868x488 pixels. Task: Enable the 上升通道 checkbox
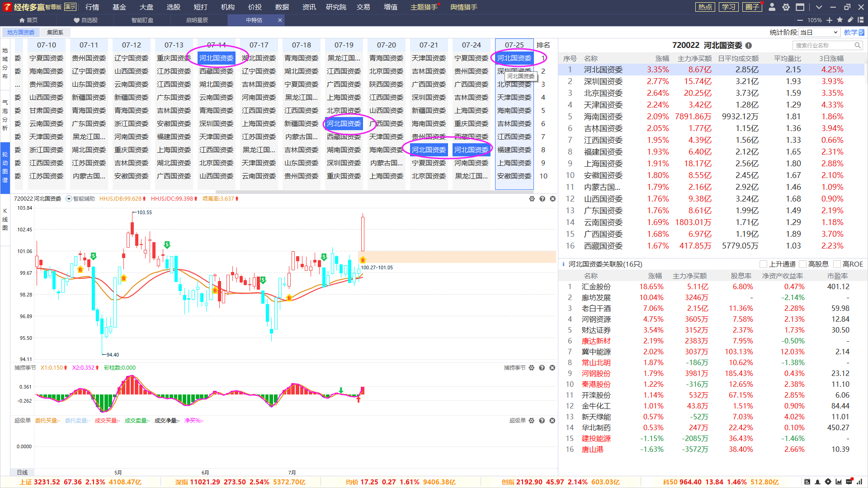tap(764, 264)
